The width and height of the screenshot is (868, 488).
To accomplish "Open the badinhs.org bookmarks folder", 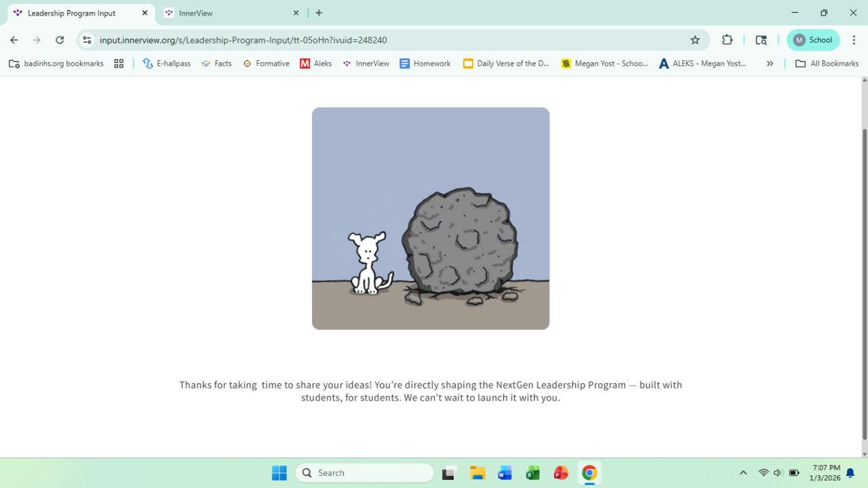I will [x=56, y=64].
